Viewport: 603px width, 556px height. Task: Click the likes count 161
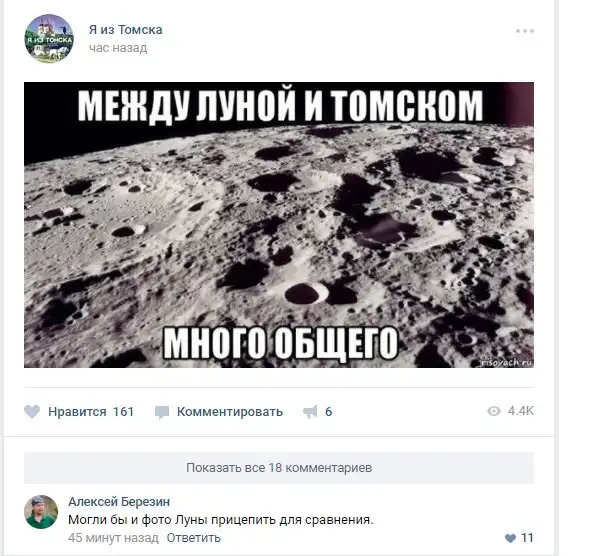[x=123, y=411]
